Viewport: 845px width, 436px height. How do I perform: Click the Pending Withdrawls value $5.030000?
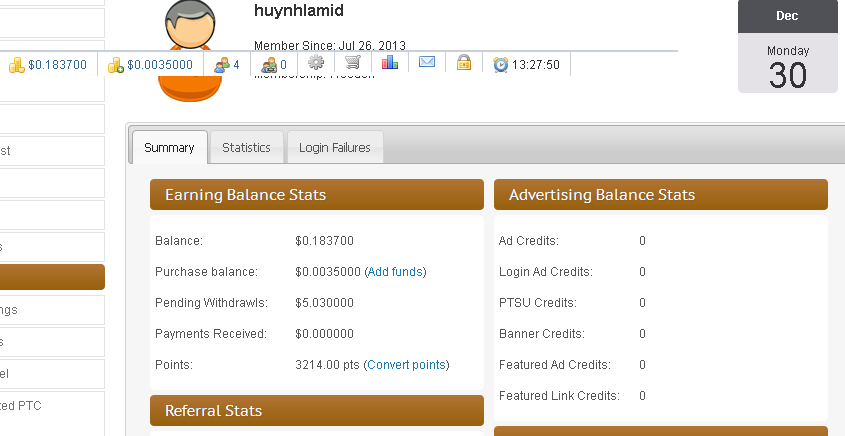324,303
